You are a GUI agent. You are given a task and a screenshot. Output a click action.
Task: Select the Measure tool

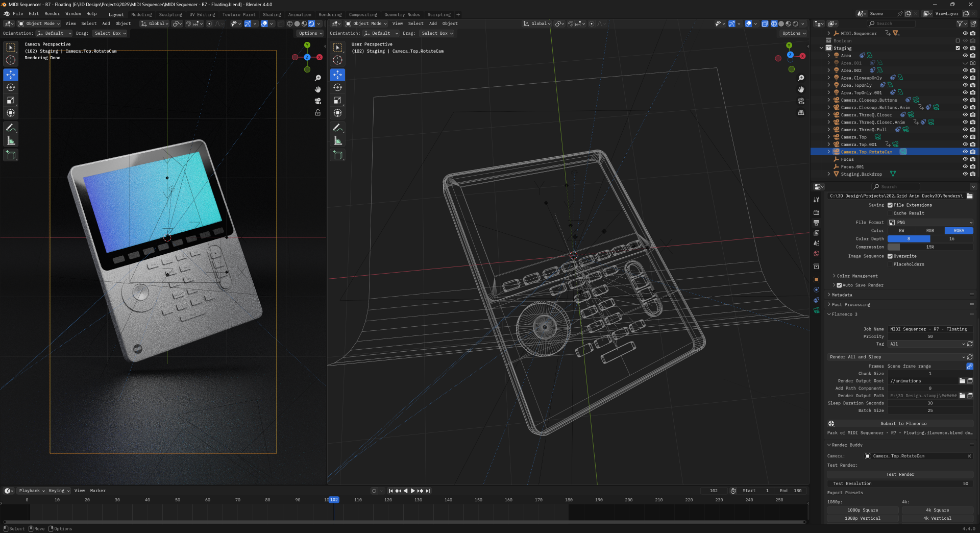coord(11,140)
